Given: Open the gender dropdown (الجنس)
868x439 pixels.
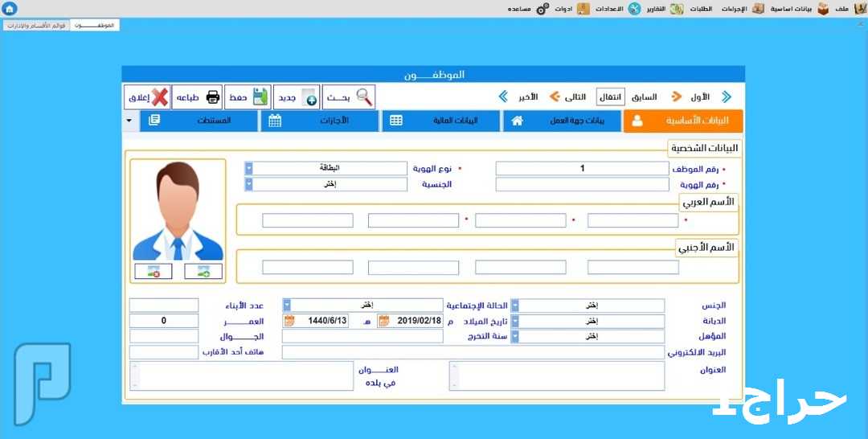Looking at the screenshot, I should tap(515, 306).
